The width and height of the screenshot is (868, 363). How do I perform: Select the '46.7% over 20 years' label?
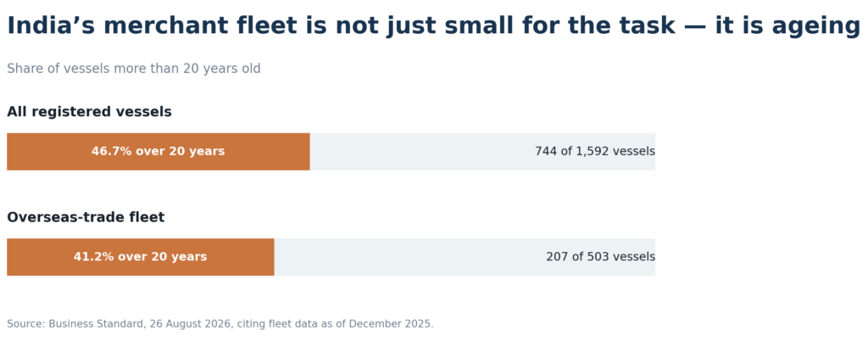tap(159, 151)
